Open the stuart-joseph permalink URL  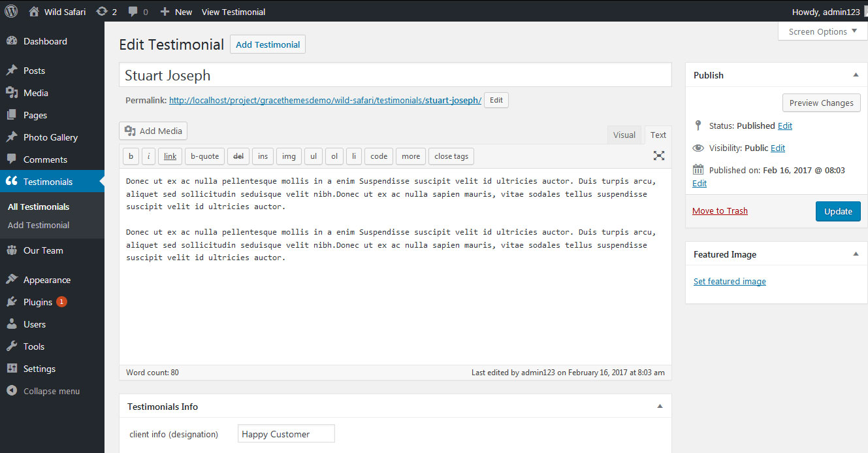325,100
